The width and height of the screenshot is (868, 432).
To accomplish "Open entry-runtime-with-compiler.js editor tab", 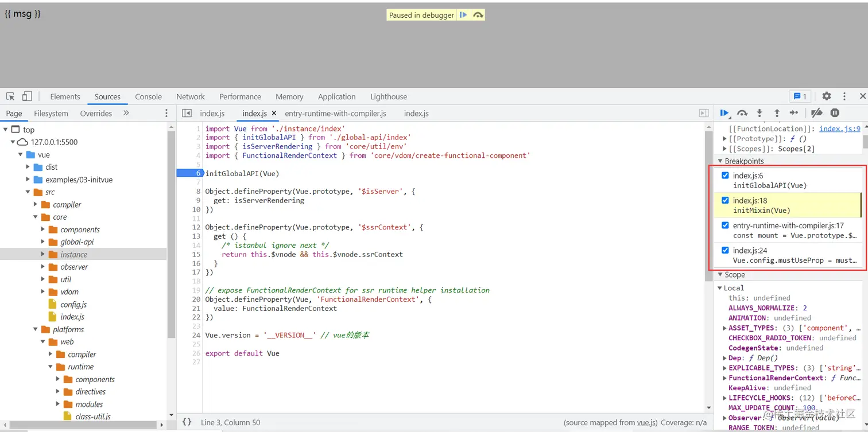I will click(x=335, y=114).
